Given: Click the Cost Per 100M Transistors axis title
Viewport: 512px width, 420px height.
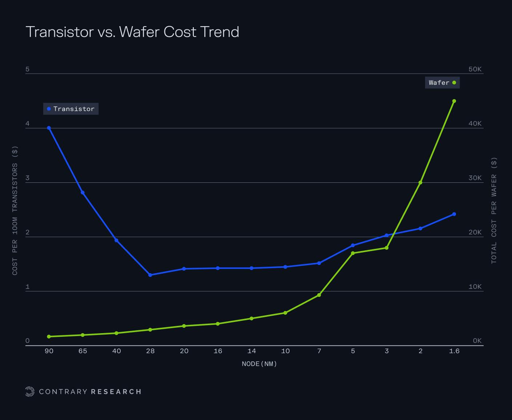Looking at the screenshot, I should (15, 210).
